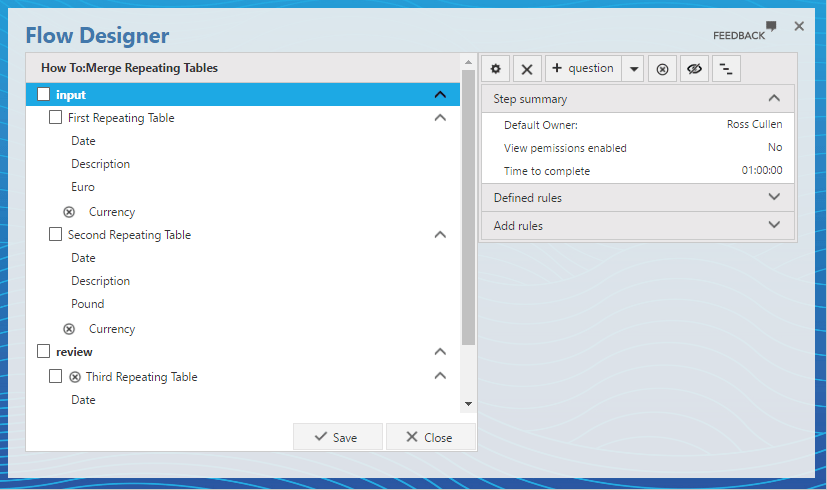The height and width of the screenshot is (490, 827).
Task: Collapse First Repeating Table chevron
Action: [x=440, y=118]
